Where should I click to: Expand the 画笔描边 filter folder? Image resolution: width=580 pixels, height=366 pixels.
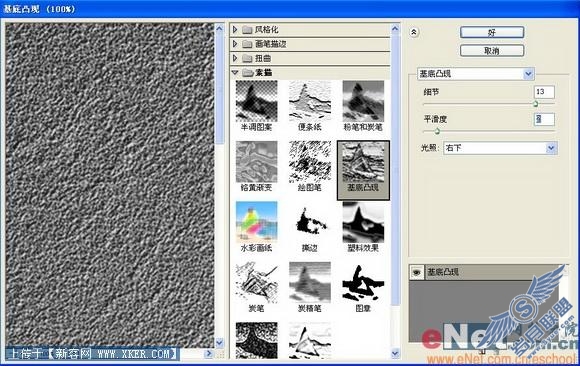tap(235, 44)
